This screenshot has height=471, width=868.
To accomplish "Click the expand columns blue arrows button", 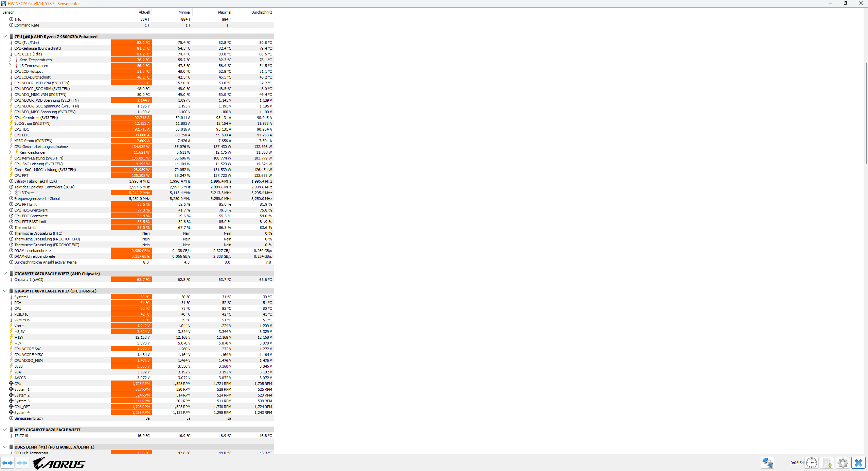I will pyautogui.click(x=7, y=463).
